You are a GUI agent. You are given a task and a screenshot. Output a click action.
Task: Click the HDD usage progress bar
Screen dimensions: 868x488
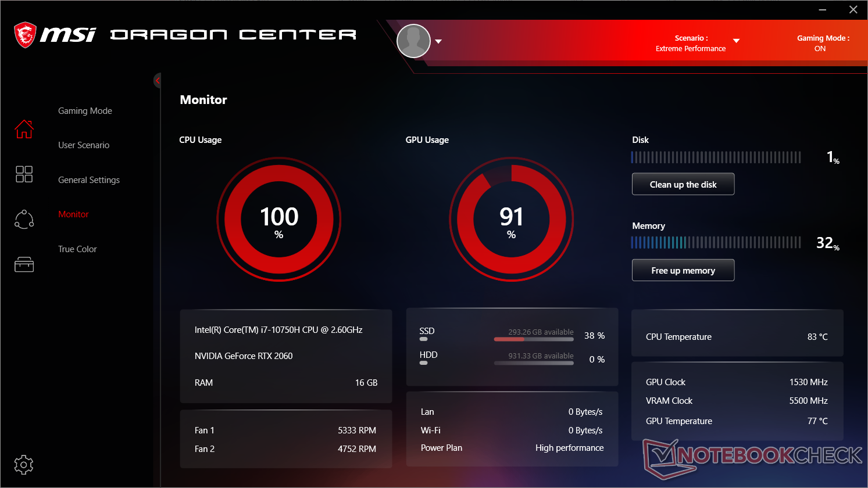[x=534, y=363]
